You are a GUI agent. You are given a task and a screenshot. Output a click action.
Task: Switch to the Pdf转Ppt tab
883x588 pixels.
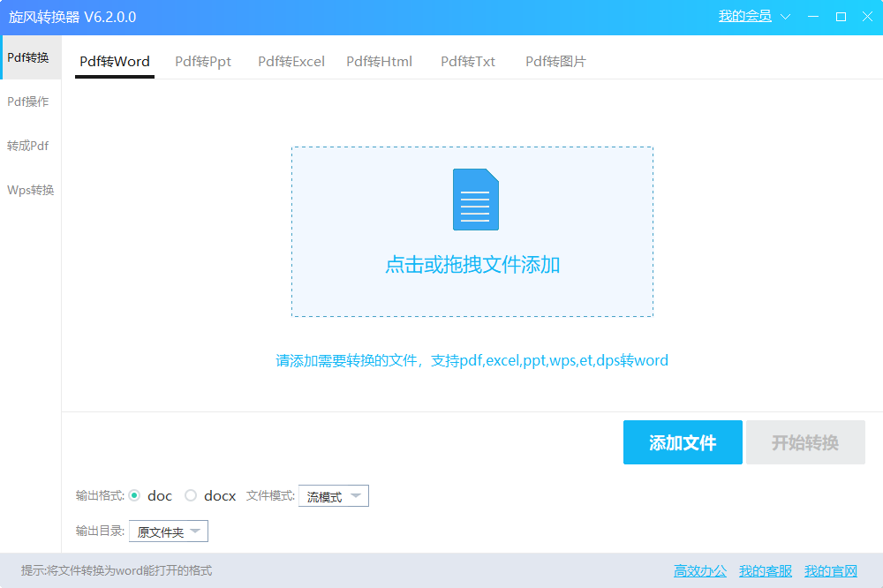coord(203,62)
